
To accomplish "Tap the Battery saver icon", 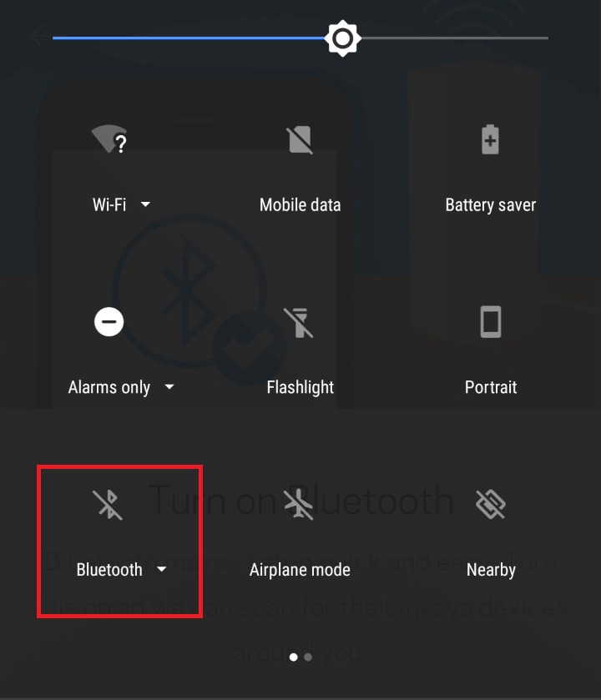I will (x=490, y=139).
